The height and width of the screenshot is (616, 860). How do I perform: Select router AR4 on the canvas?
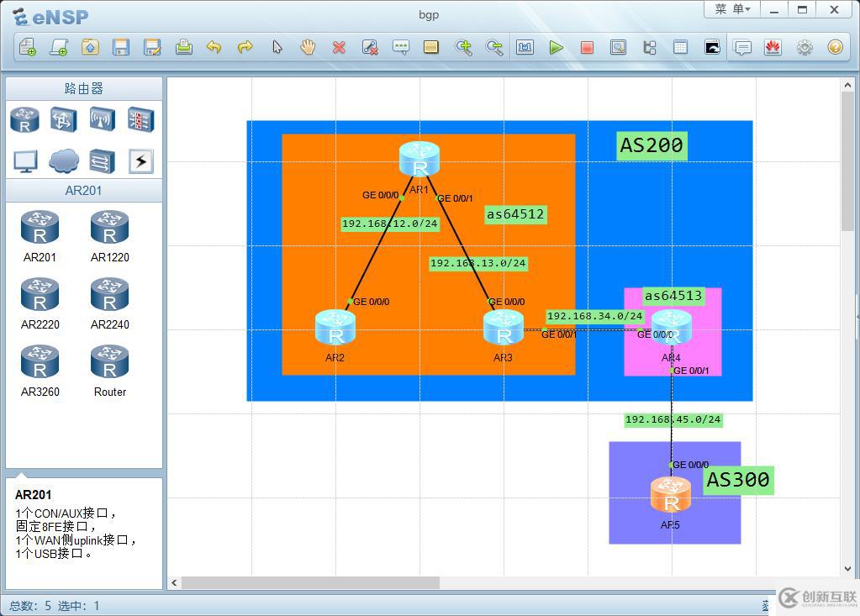pos(672,328)
